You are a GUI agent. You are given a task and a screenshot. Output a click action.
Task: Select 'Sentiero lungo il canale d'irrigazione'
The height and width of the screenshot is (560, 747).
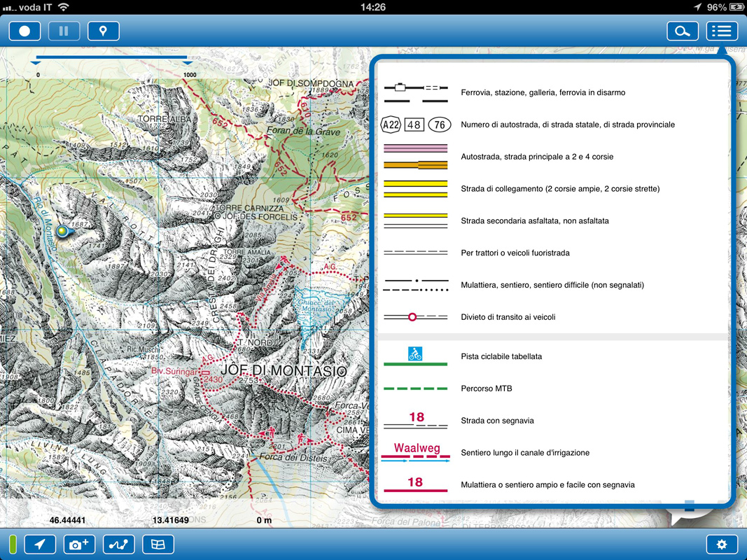[x=525, y=453]
